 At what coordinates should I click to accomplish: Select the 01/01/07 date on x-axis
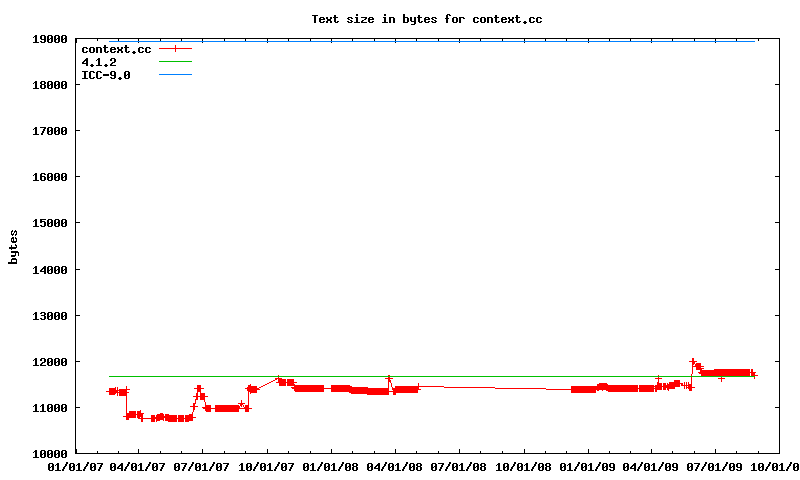click(x=74, y=466)
